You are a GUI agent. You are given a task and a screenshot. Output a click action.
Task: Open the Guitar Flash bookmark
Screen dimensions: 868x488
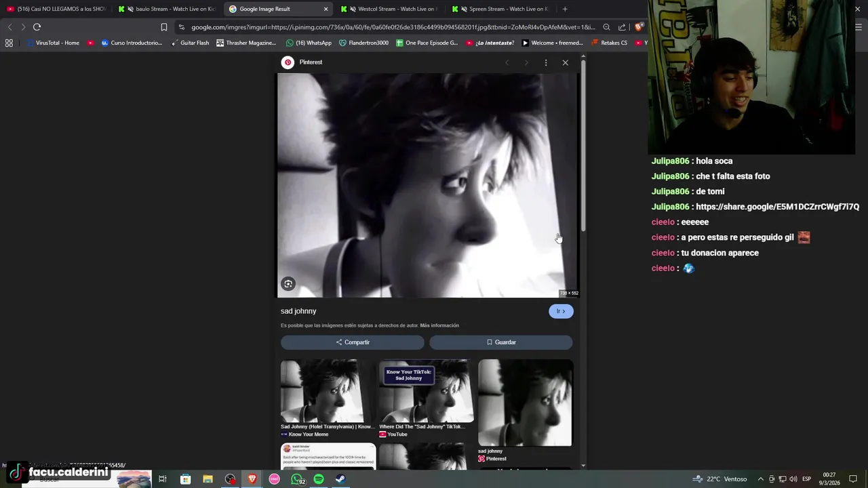point(190,43)
